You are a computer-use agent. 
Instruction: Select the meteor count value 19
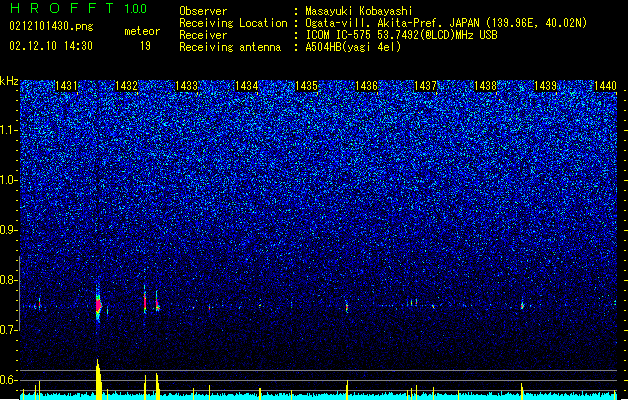(145, 46)
